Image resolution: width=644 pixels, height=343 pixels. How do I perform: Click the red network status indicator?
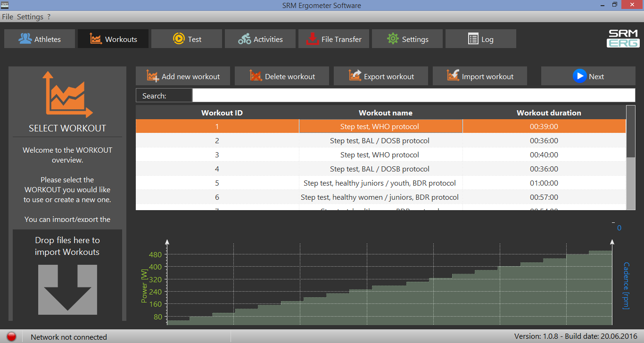pos(12,336)
